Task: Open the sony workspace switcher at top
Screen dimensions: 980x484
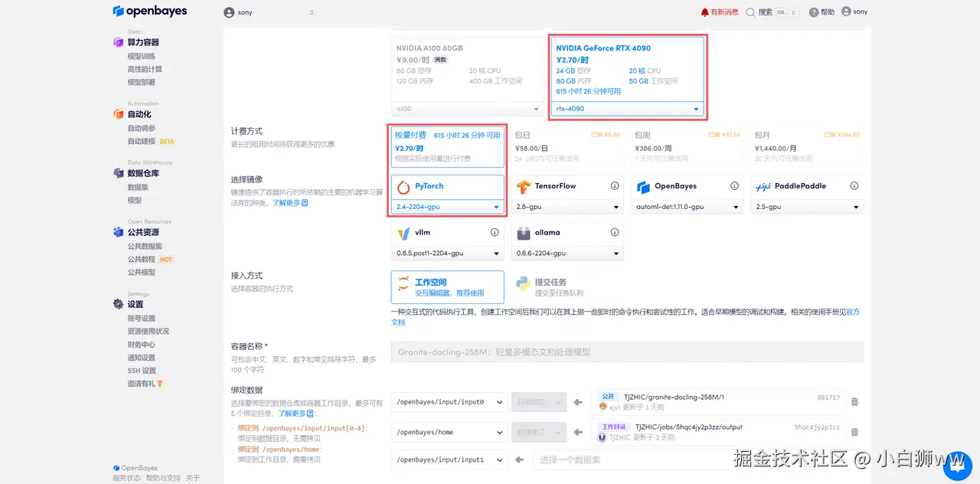Action: coord(269,12)
